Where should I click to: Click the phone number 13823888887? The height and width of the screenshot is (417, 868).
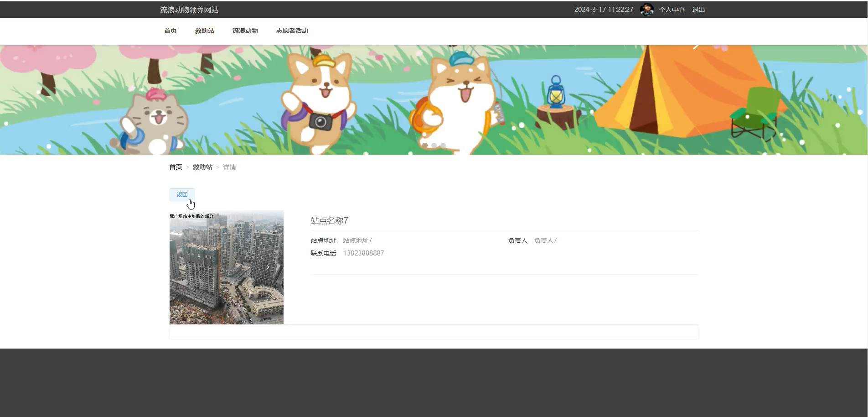click(x=363, y=253)
